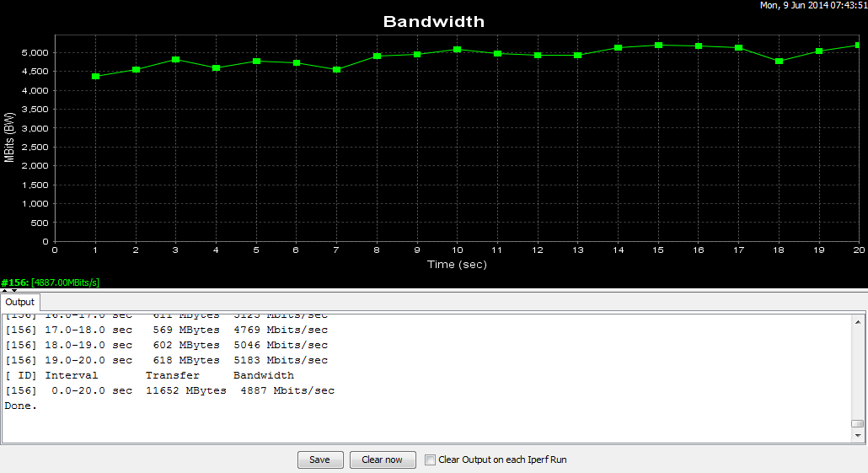Click the dip marker at 18 seconds
The image size is (868, 473).
[779, 61]
